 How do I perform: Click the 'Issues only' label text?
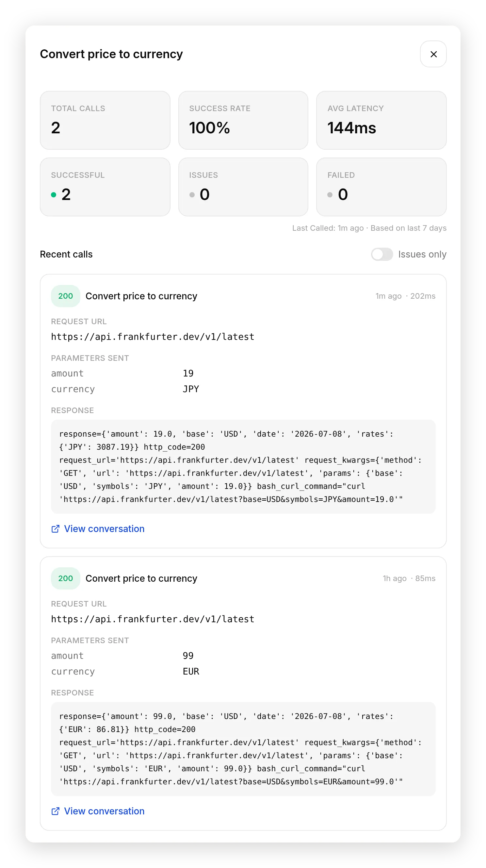pyautogui.click(x=422, y=254)
